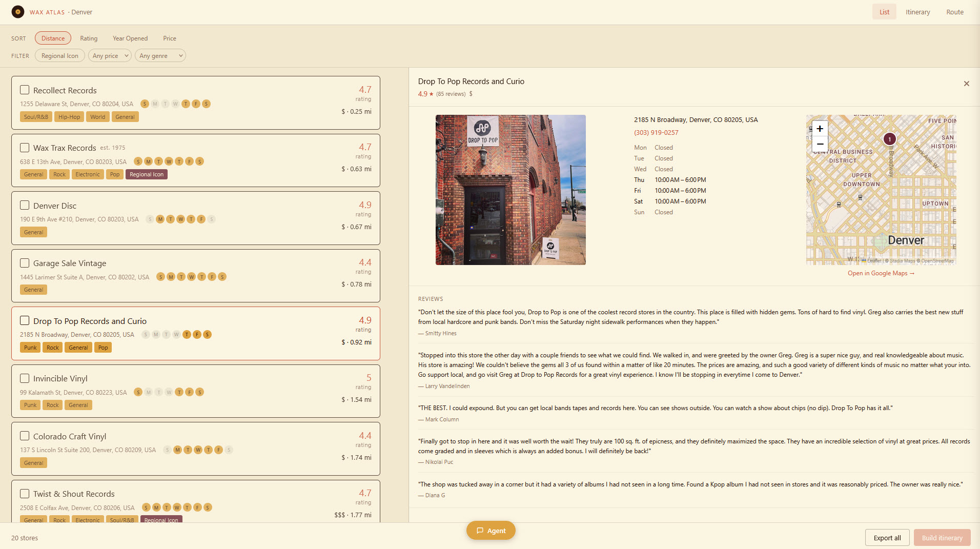Click the 20 stores count label
The image size is (980, 549).
coord(25,538)
